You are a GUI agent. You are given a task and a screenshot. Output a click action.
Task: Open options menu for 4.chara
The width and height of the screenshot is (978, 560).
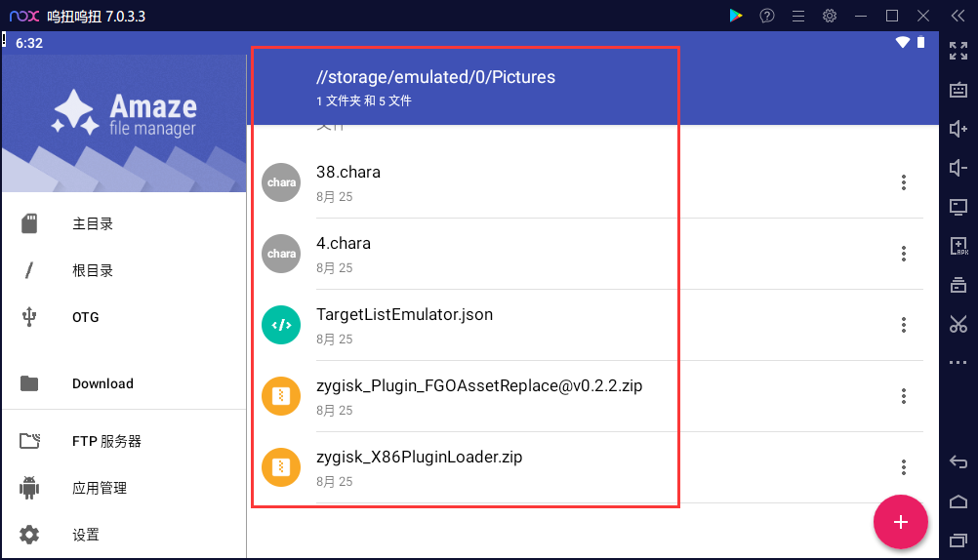point(903,254)
